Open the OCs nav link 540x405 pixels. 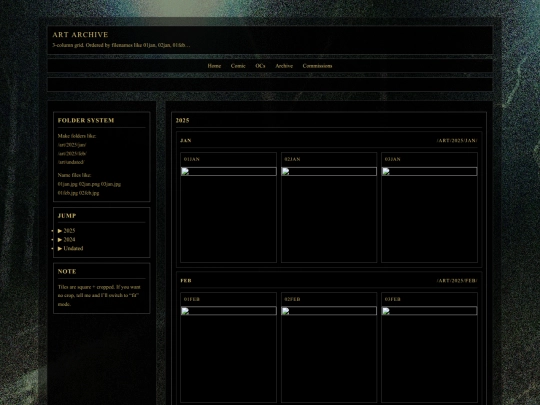[260, 66]
